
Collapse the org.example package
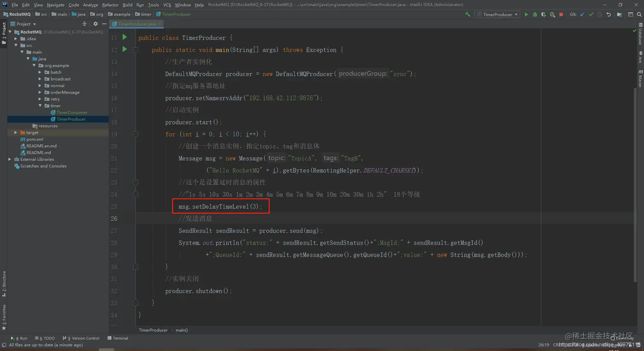(x=34, y=66)
